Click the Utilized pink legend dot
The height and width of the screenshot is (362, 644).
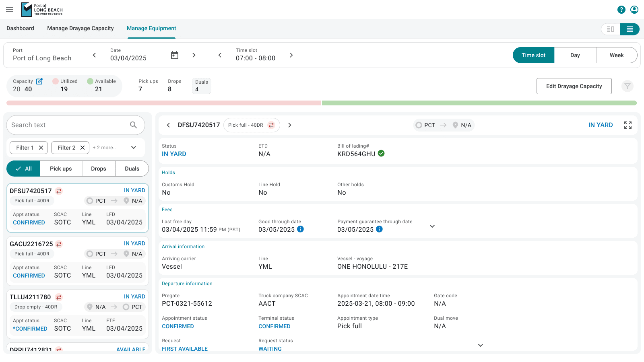[x=56, y=81]
